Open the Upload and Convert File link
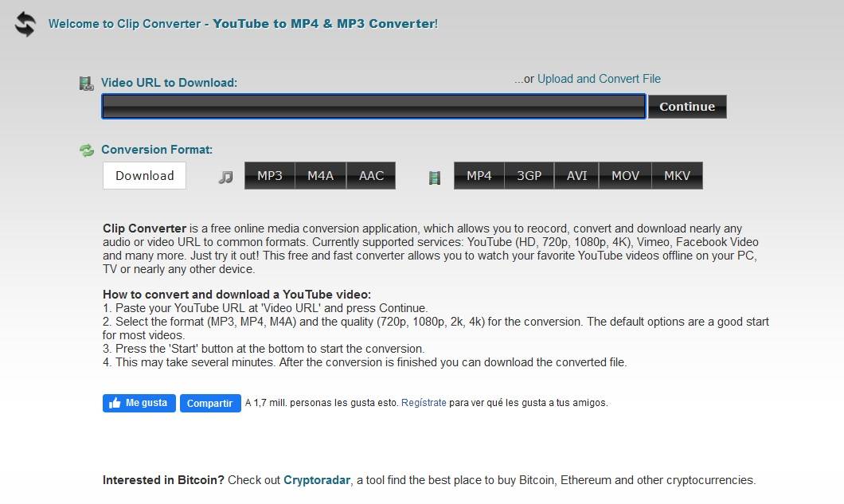 pyautogui.click(x=599, y=79)
